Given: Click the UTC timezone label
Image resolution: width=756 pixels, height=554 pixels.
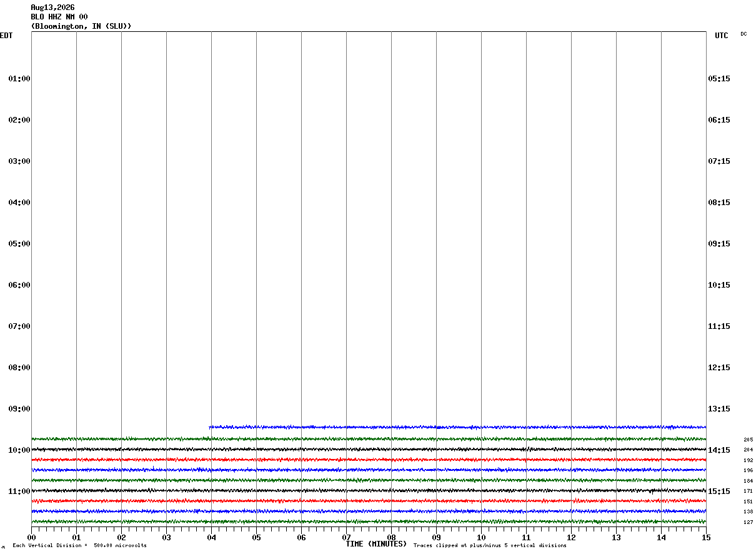Looking at the screenshot, I should [x=722, y=36].
